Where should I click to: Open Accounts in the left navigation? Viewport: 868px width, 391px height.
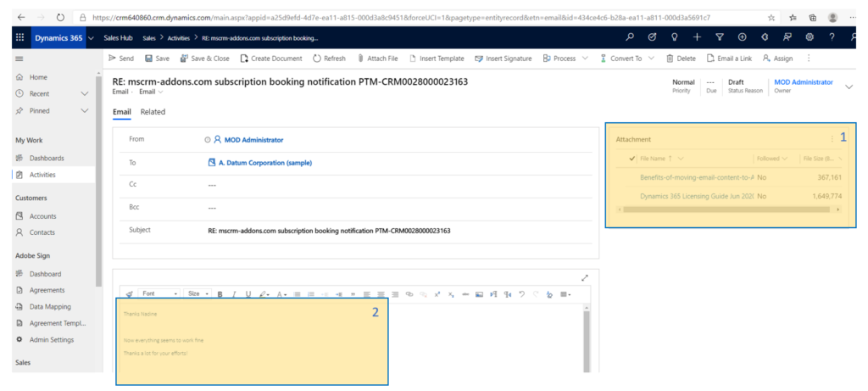pos(42,216)
